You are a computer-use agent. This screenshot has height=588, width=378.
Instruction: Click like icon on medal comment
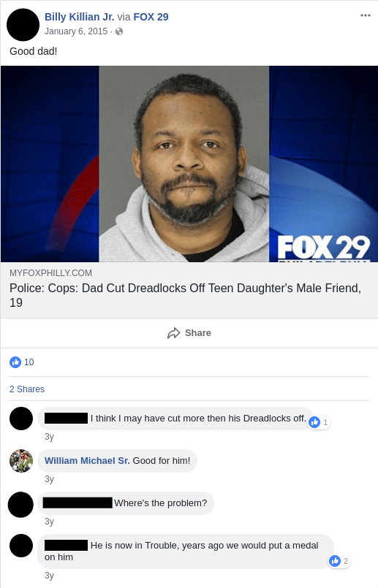[335, 561]
